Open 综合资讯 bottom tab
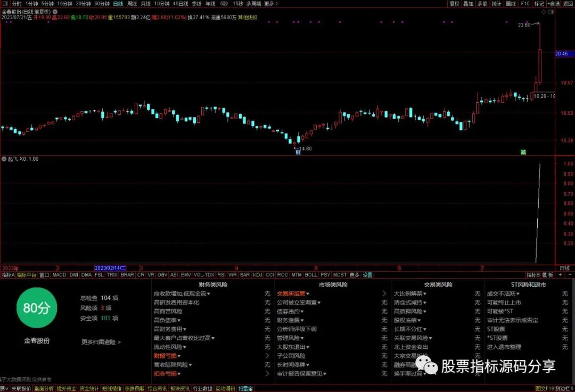 point(157,389)
